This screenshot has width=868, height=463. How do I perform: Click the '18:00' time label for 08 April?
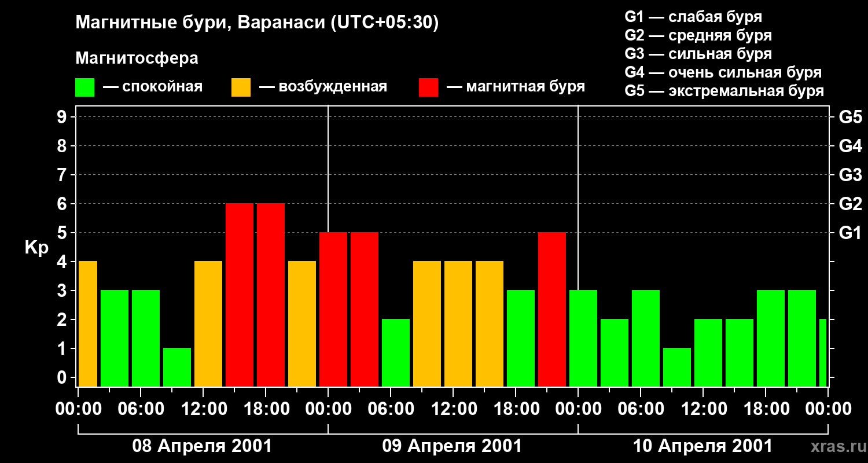click(x=266, y=409)
